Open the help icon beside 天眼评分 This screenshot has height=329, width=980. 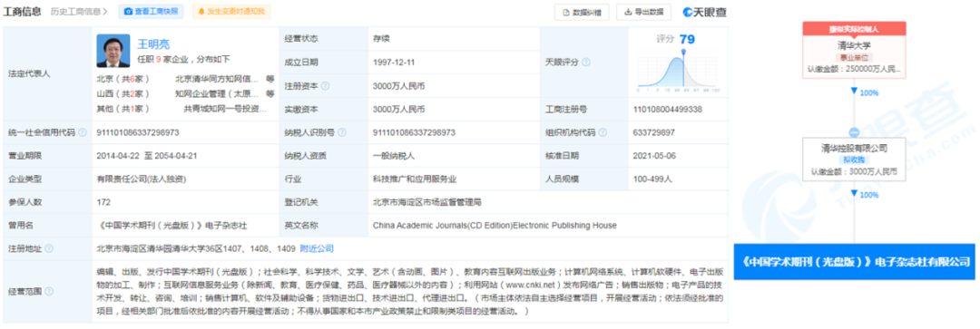tap(586, 63)
